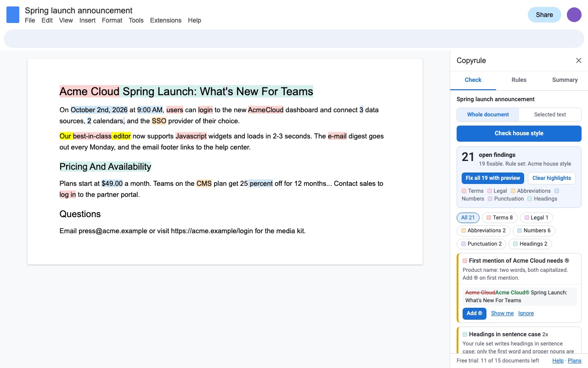Image resolution: width=588 pixels, height=368 pixels.
Task: Click the Ignore link
Action: tap(526, 313)
